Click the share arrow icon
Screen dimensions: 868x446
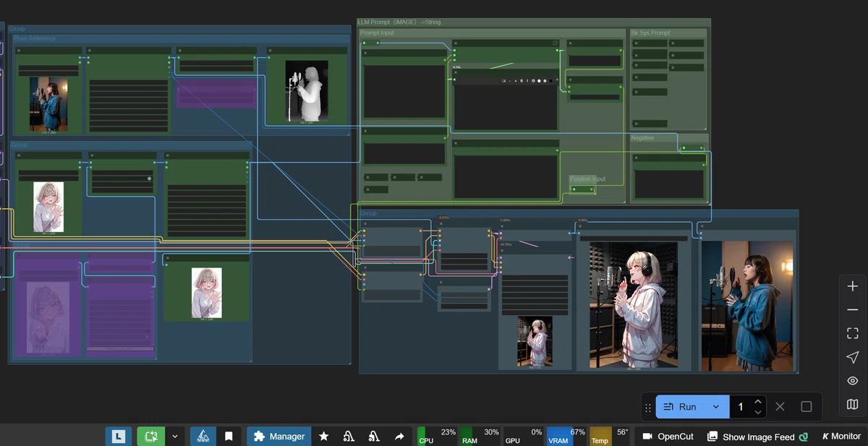click(x=399, y=437)
